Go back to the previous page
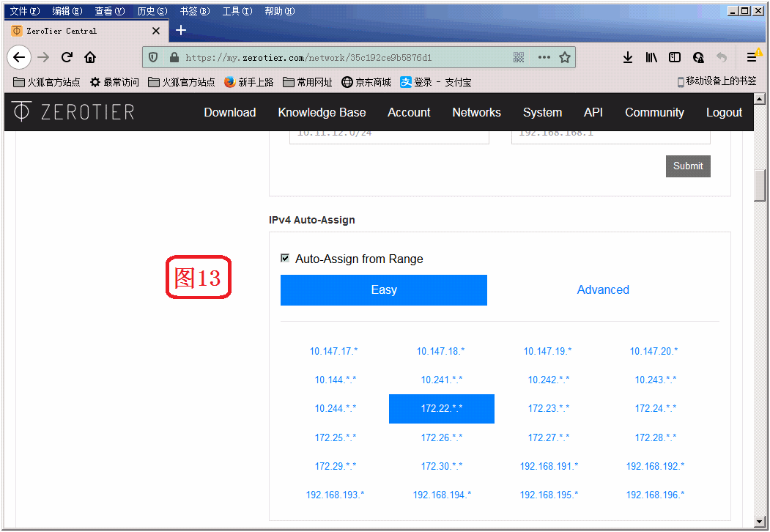This screenshot has width=770, height=532. point(19,57)
